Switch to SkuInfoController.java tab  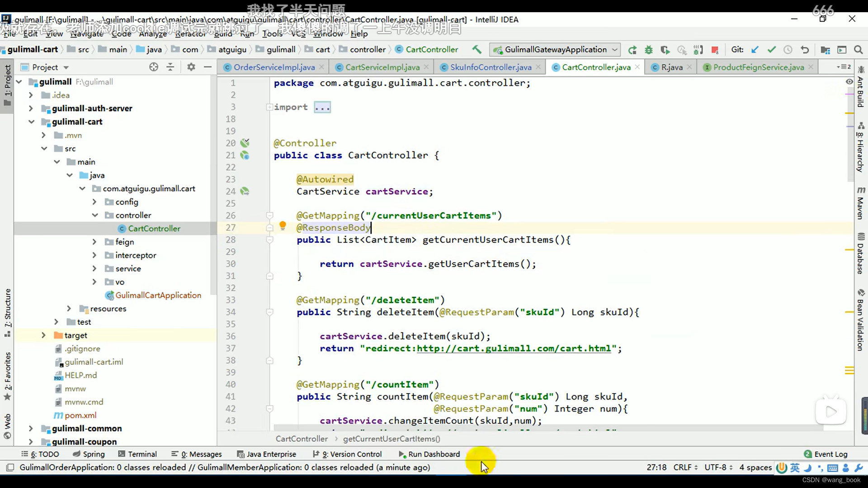coord(491,67)
